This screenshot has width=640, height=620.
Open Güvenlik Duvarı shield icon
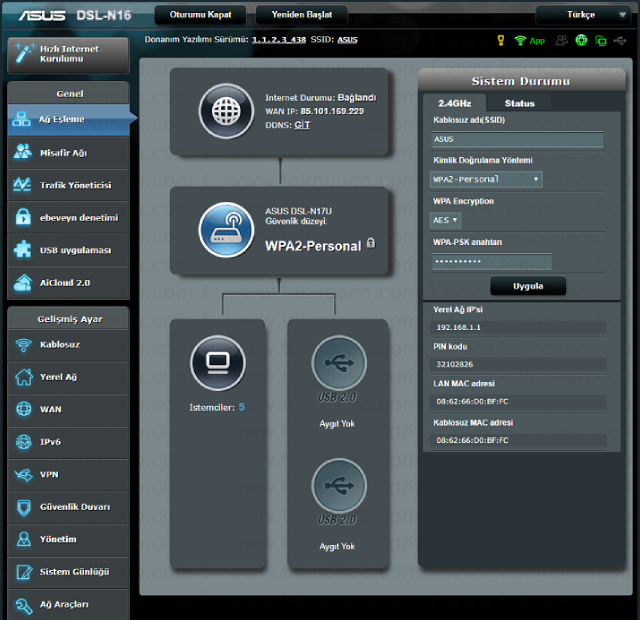(24, 507)
